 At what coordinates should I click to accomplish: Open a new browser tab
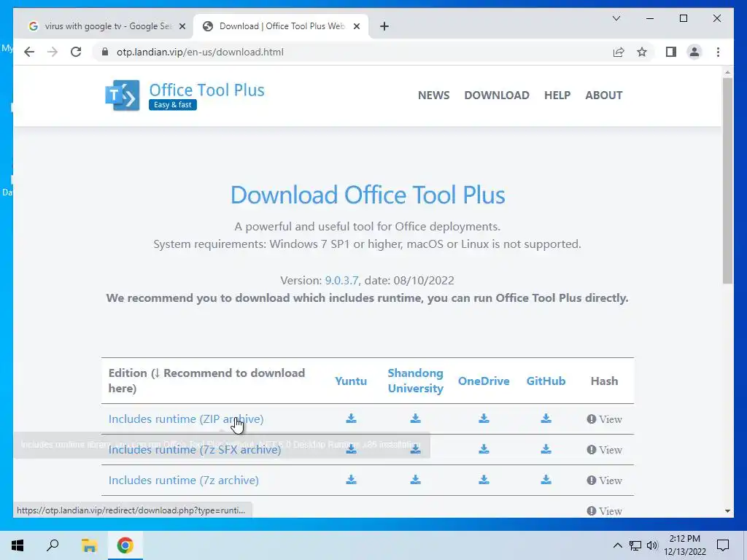[x=384, y=26]
